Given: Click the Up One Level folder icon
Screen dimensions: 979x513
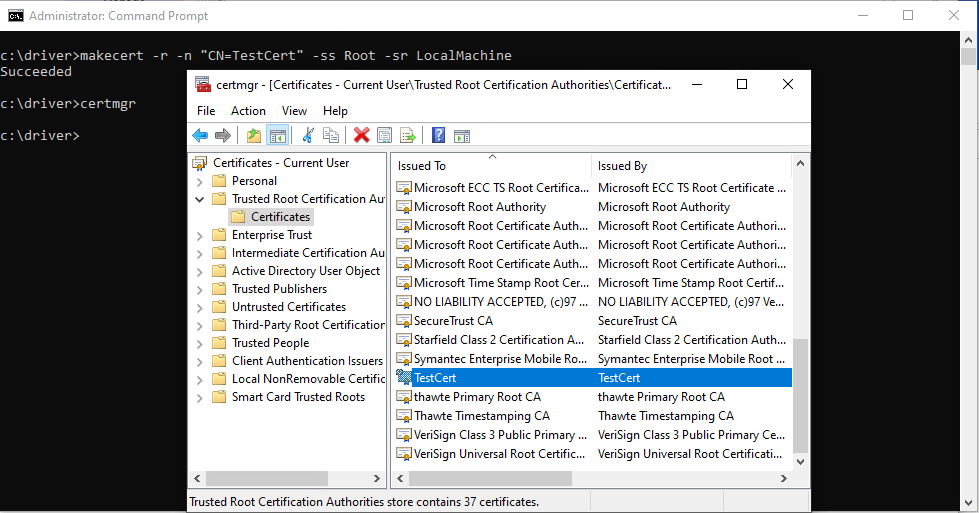Looking at the screenshot, I should coord(253,135).
